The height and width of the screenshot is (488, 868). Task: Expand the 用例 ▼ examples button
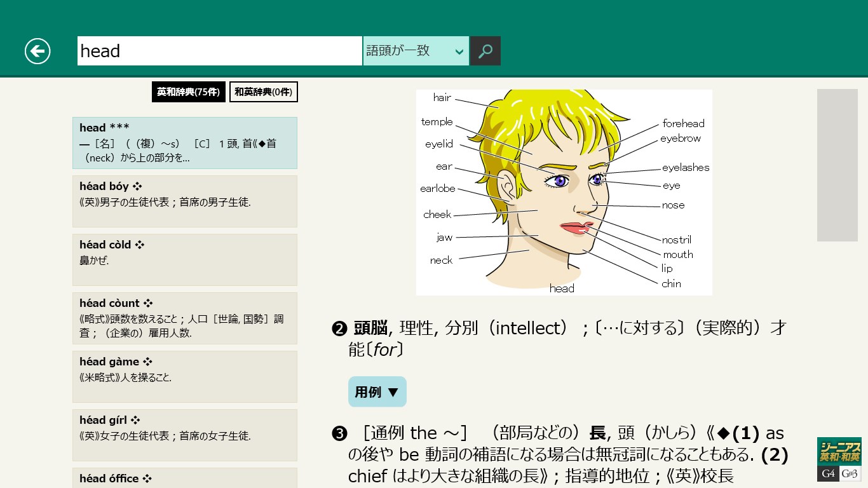[377, 392]
